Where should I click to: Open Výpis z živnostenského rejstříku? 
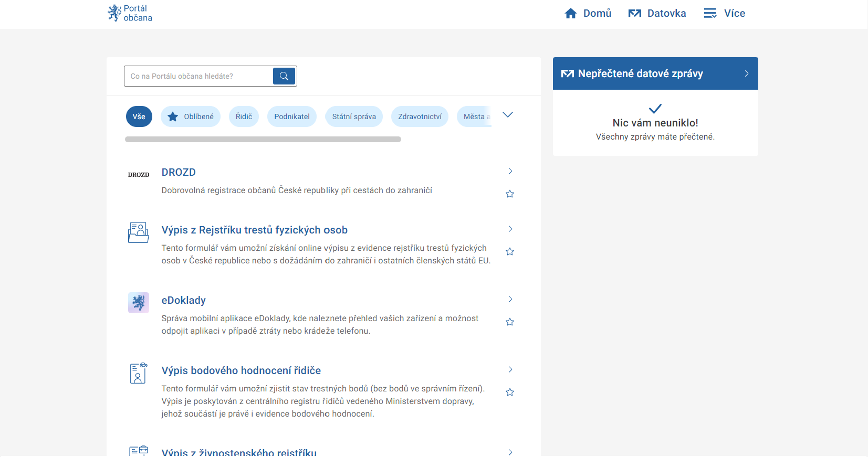tap(239, 452)
